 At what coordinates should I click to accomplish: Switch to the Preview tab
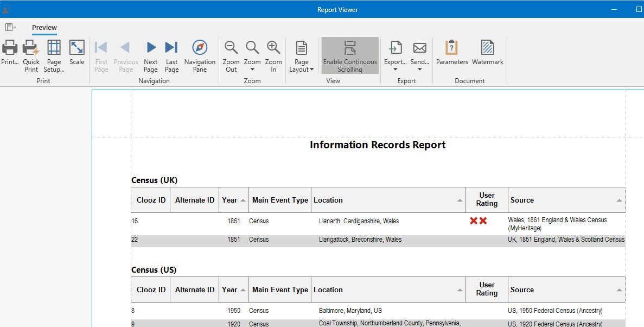[44, 28]
